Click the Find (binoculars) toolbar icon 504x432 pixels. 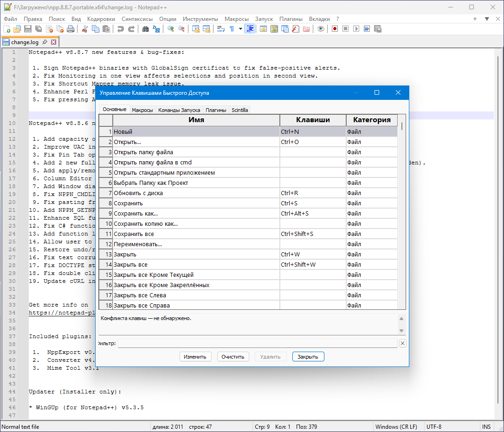pos(146,29)
